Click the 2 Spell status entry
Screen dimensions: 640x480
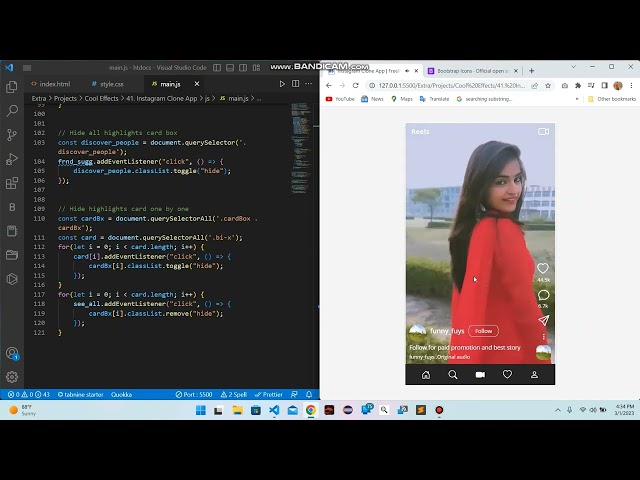click(234, 394)
